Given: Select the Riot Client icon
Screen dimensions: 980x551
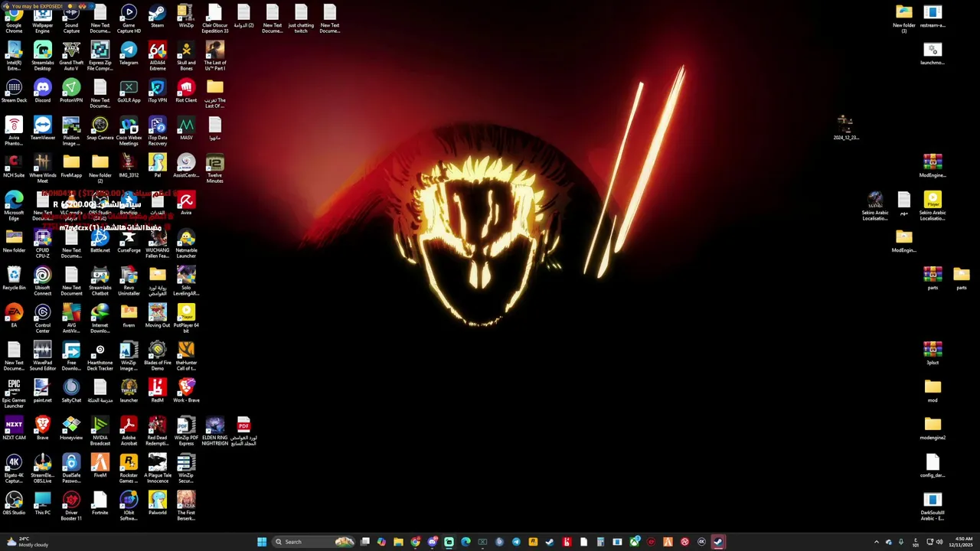Looking at the screenshot, I should [186, 91].
